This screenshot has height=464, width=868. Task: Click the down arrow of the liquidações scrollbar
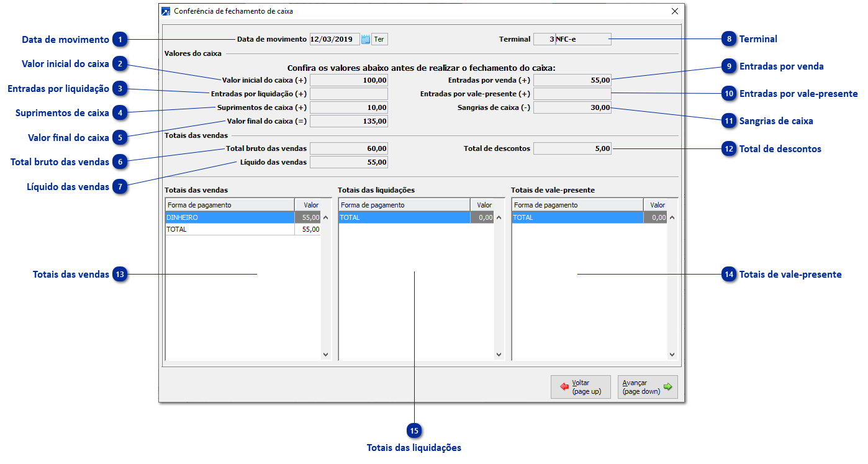[499, 354]
